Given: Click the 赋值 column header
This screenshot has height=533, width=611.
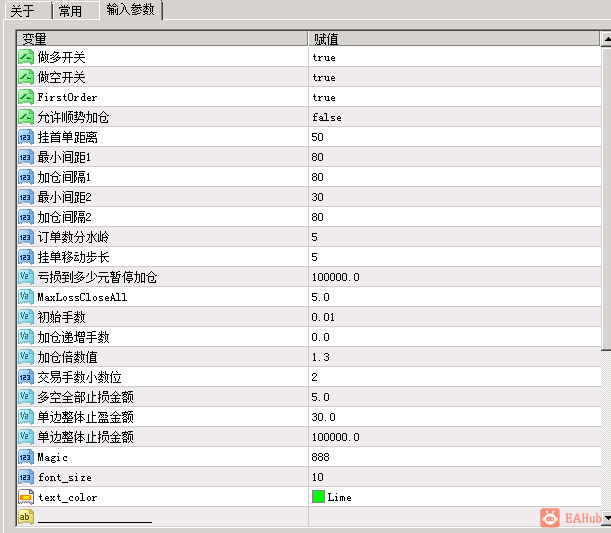Looking at the screenshot, I should tap(454, 39).
